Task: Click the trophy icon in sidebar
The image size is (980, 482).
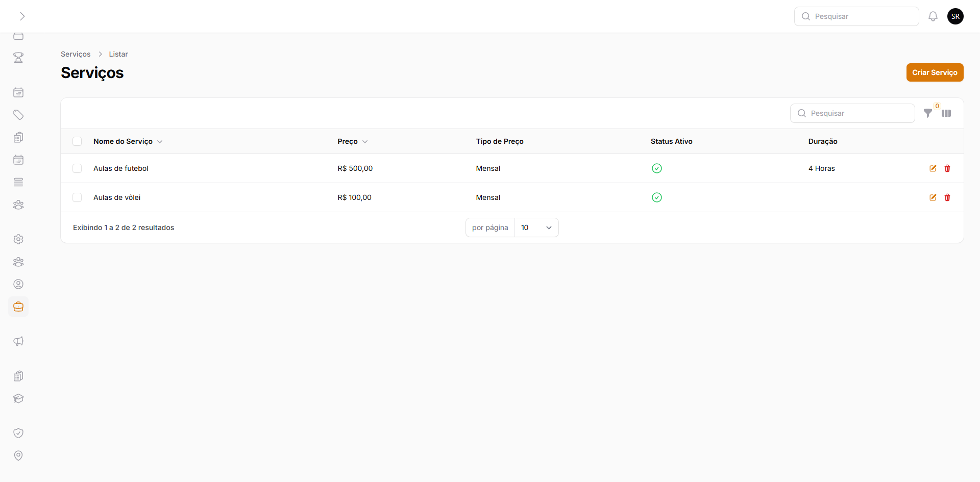Action: [18, 58]
